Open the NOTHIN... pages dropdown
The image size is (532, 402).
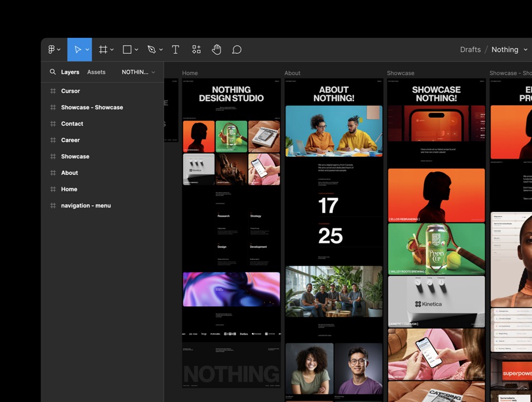138,72
